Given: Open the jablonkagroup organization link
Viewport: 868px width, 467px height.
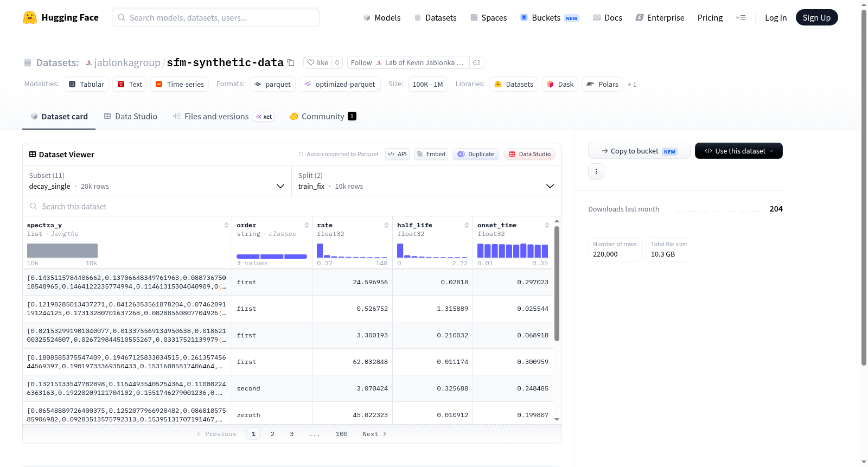Looking at the screenshot, I should click(x=127, y=62).
